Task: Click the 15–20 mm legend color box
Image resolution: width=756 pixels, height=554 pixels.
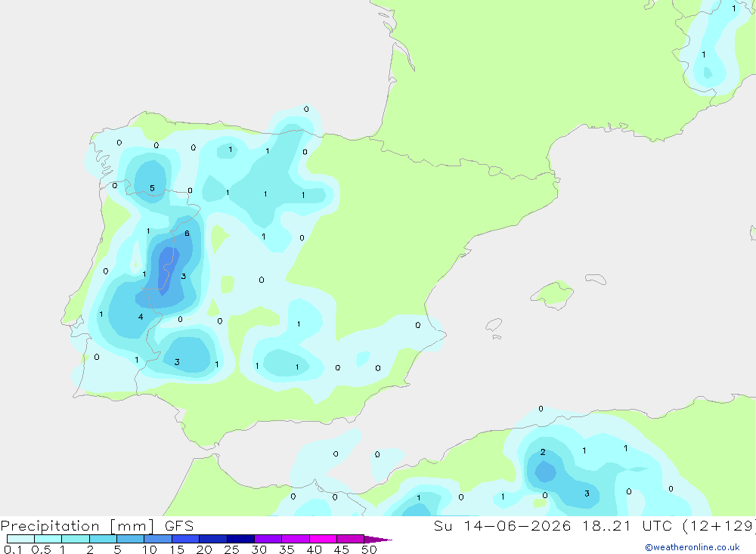Action: pyautogui.click(x=186, y=539)
